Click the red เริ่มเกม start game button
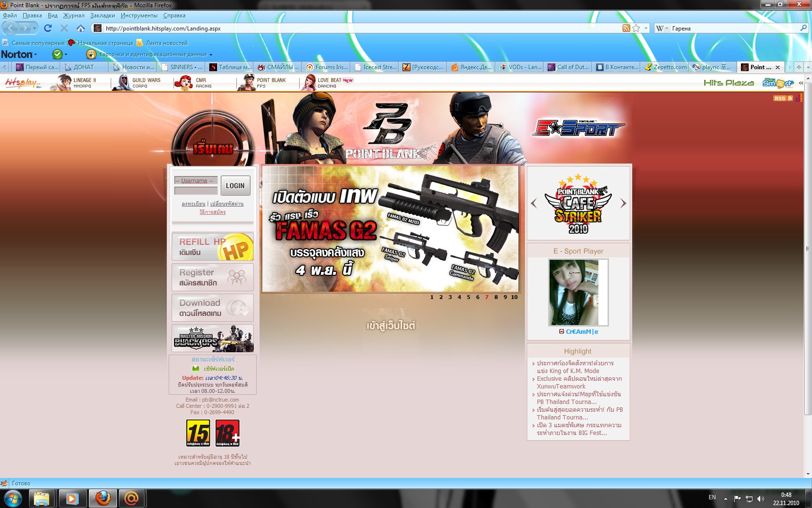Viewport: 812px width, 508px height. coord(213,148)
